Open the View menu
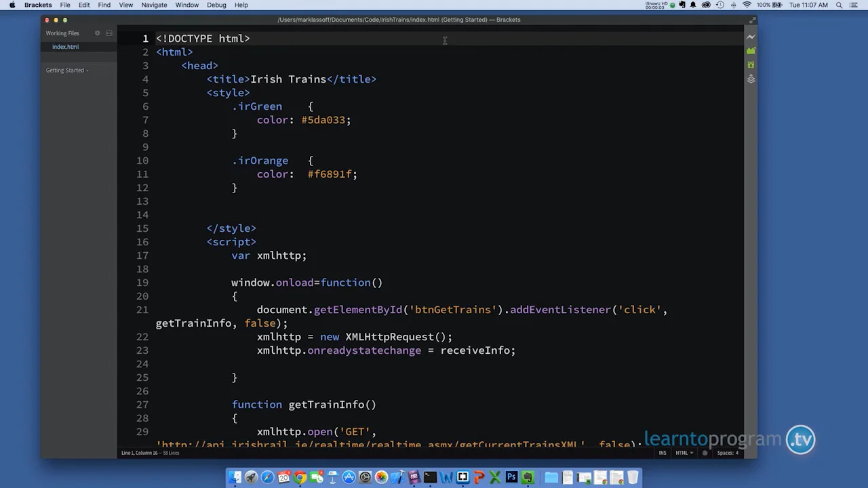The image size is (868, 488). point(125,5)
